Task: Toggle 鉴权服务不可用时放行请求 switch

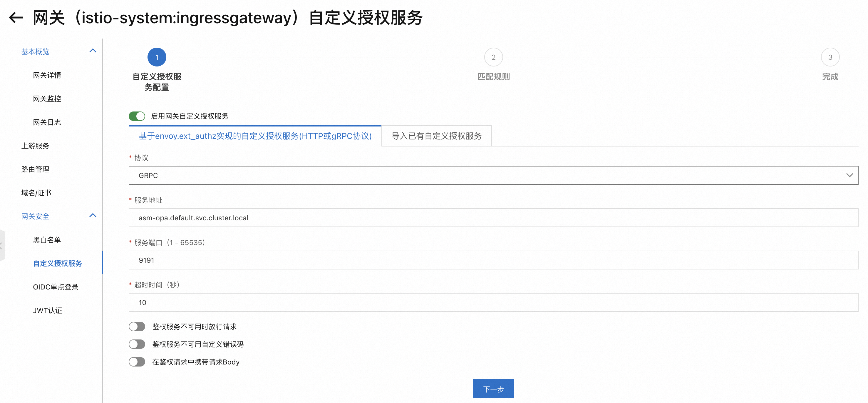Action: [137, 327]
